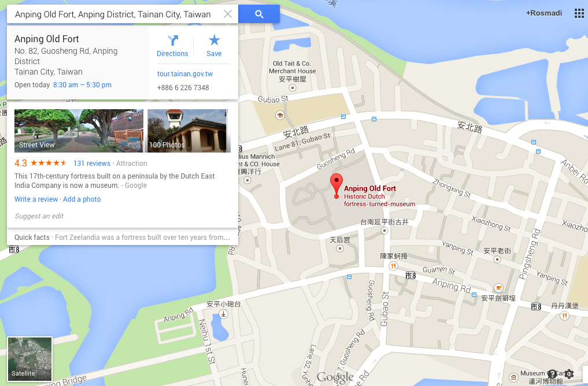Click the Old Tait & Co. Merchant House marker
588x386 pixels.
293,88
